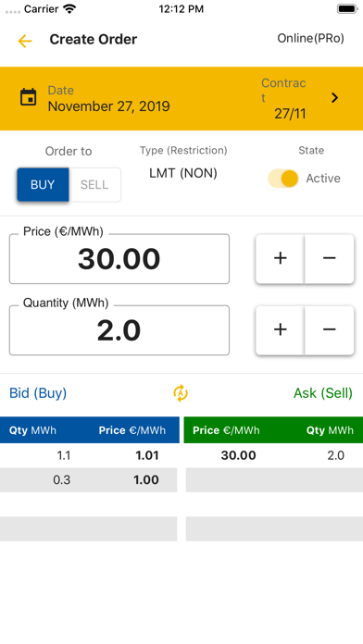
Task: Decrease price with minus button
Action: (330, 258)
